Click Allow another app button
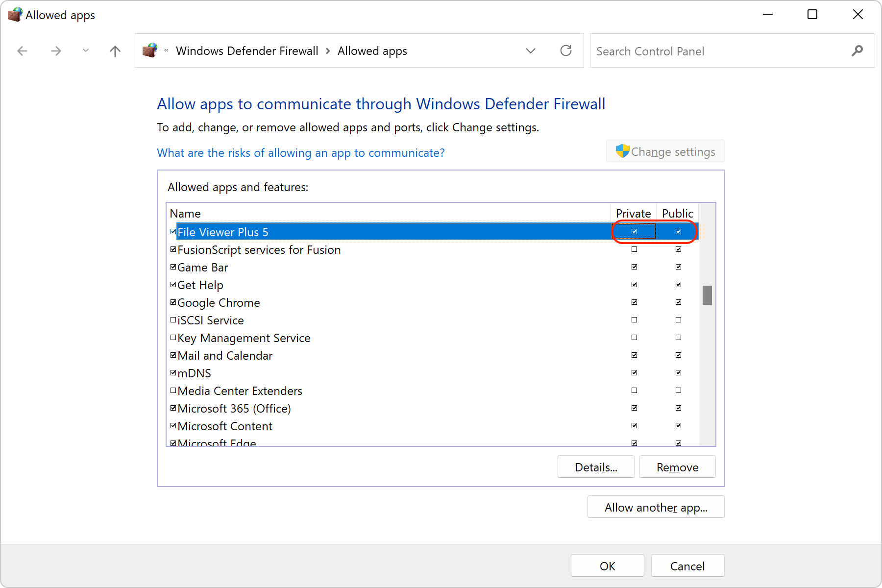 pyautogui.click(x=656, y=507)
